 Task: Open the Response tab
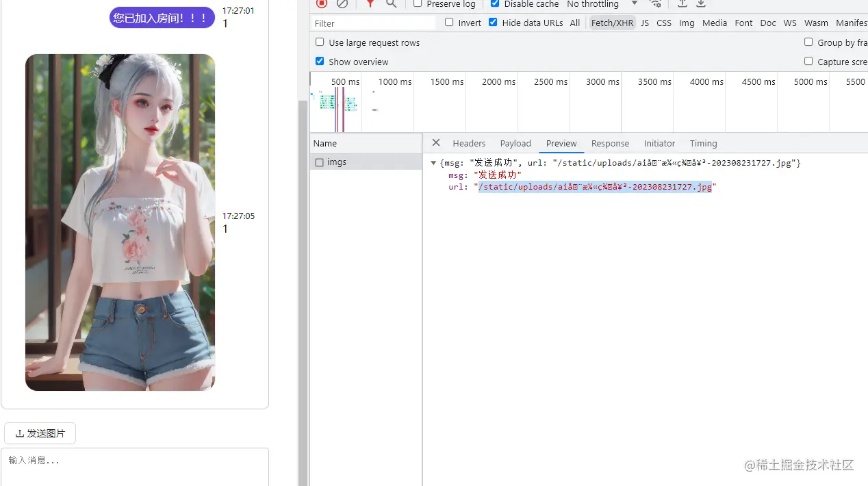610,144
